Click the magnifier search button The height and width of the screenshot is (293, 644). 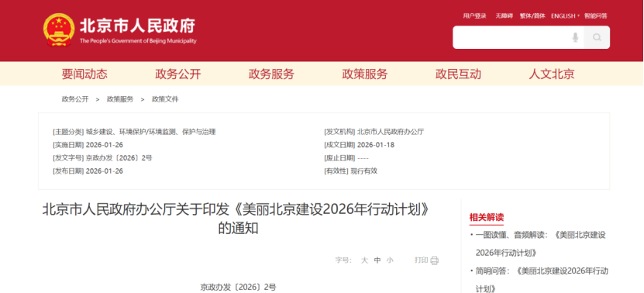pos(597,37)
